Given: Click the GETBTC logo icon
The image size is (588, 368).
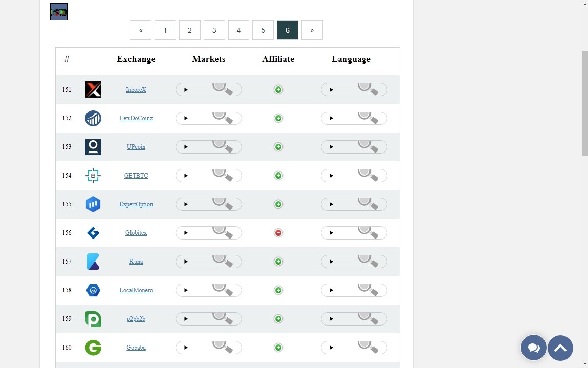Looking at the screenshot, I should click(x=93, y=176).
